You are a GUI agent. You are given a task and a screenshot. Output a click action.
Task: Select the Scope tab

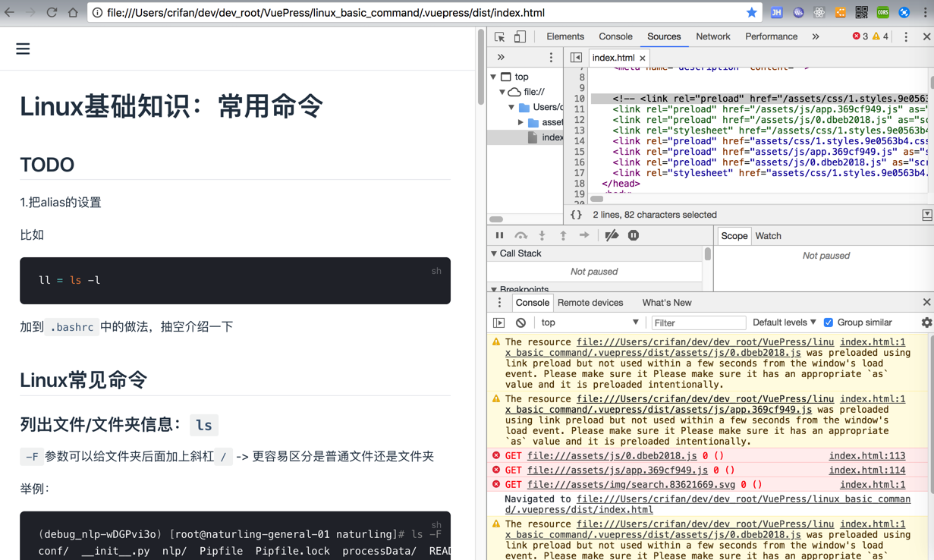(734, 236)
